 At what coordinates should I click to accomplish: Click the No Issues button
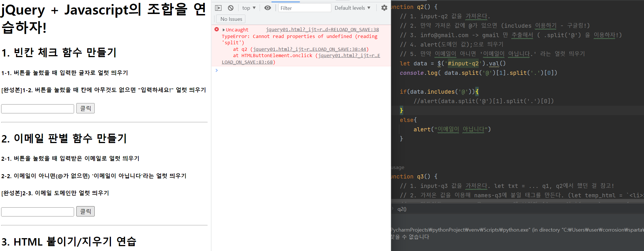click(231, 19)
